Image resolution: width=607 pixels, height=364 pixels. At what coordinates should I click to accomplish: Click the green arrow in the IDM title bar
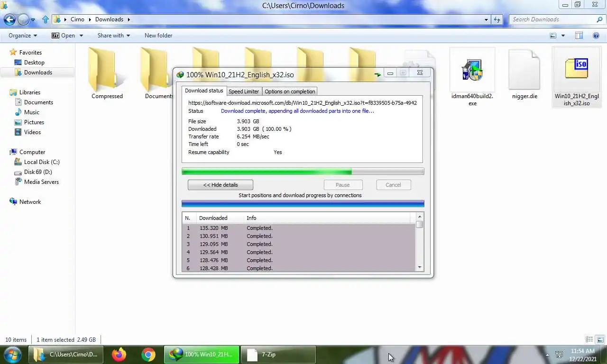[377, 74]
